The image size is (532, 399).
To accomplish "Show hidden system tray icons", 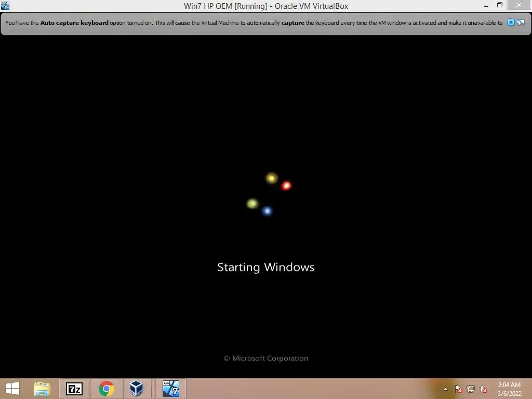I will coord(445,389).
